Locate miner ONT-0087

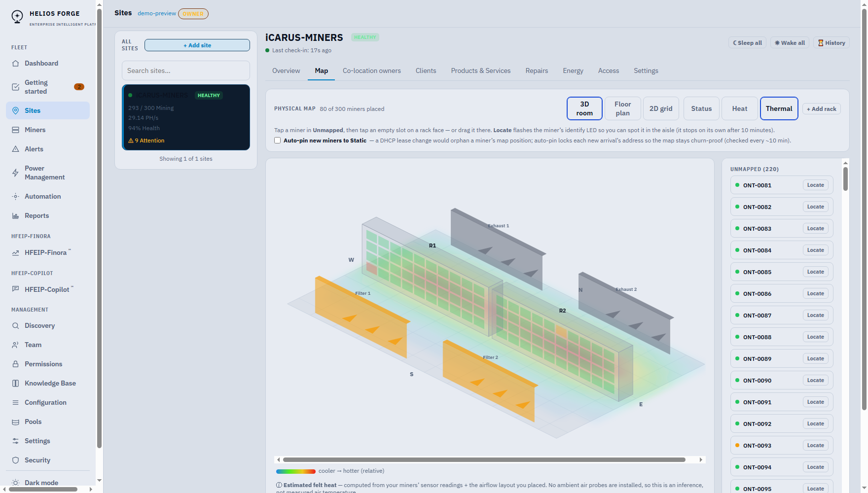click(816, 316)
